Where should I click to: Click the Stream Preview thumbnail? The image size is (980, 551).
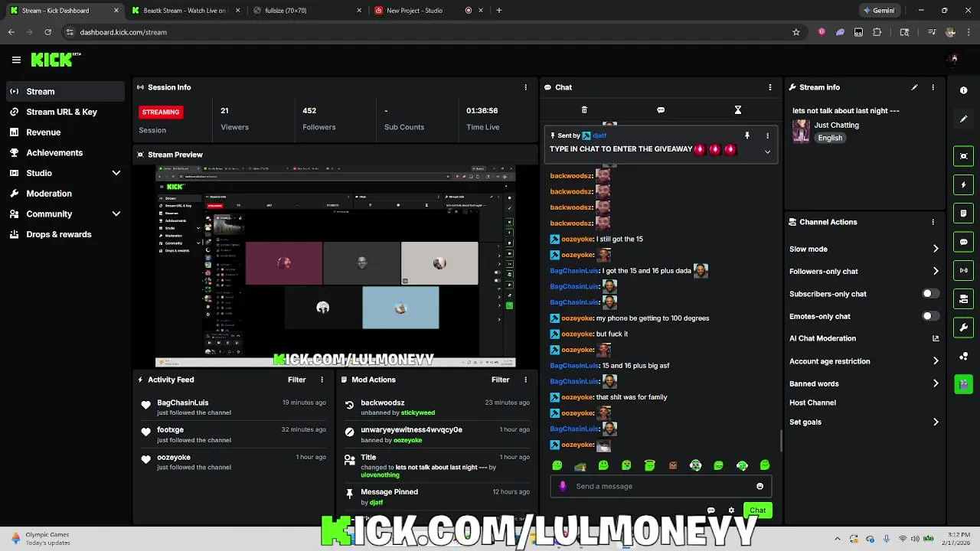click(x=335, y=266)
